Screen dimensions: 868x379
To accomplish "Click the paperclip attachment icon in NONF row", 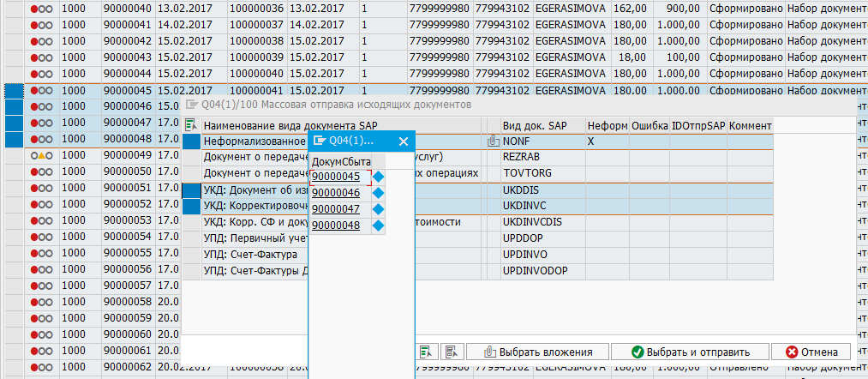I will (493, 141).
